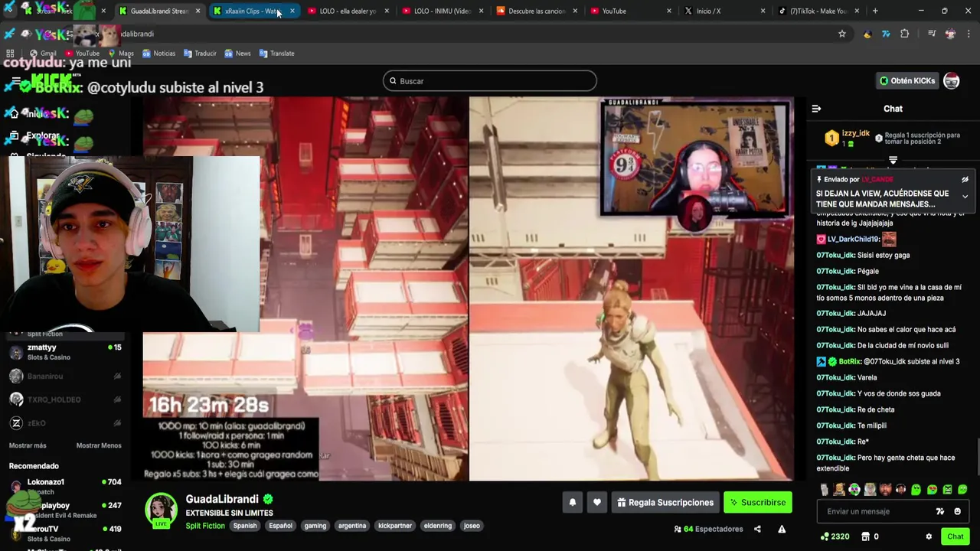Open the Translate bookmark
This screenshot has height=551, width=980.
[x=276, y=54]
